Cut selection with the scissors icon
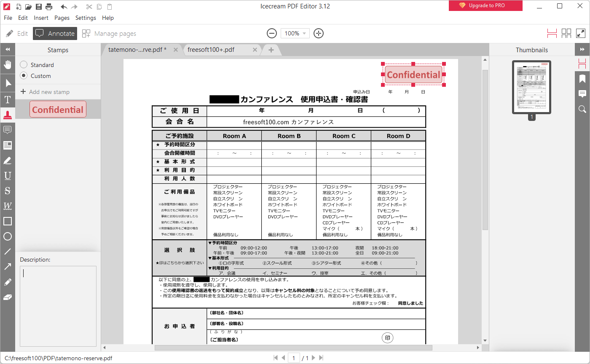 coord(89,6)
